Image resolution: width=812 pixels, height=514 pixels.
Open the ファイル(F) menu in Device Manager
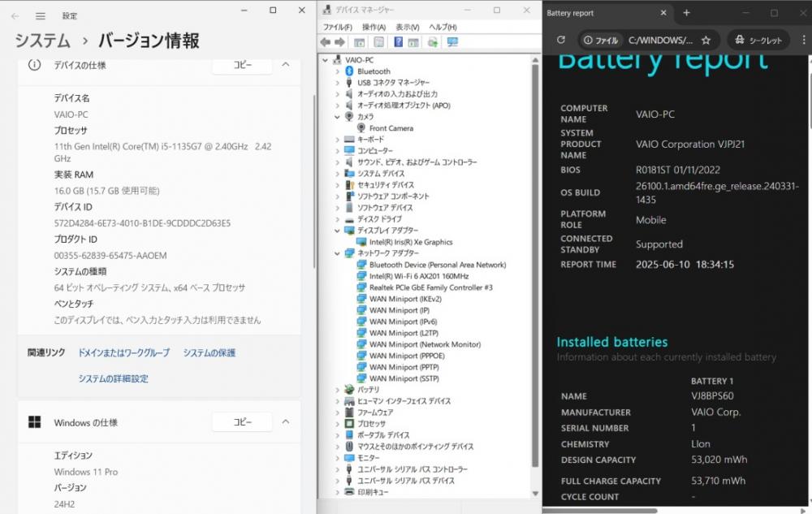click(x=337, y=27)
